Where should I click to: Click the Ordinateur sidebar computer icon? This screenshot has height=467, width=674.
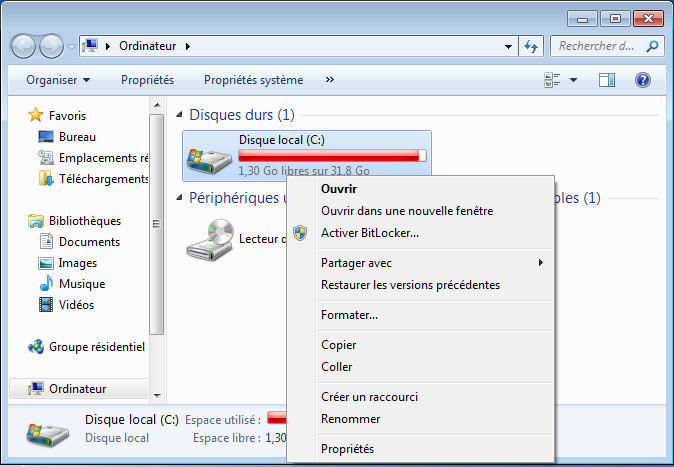coord(36,388)
